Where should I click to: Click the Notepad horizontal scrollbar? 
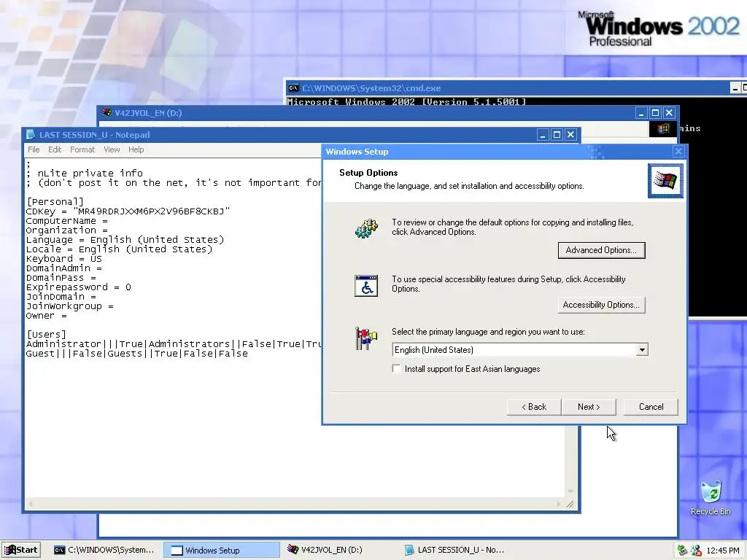[x=294, y=503]
